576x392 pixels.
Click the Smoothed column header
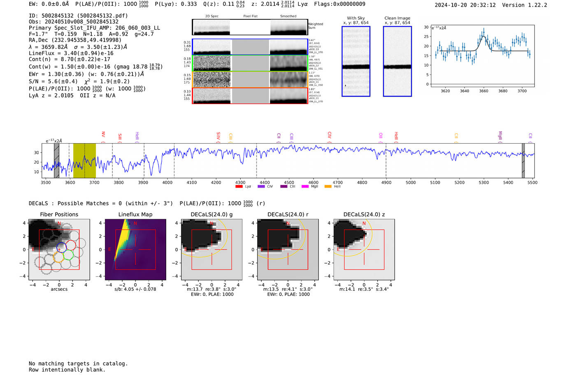tap(288, 16)
